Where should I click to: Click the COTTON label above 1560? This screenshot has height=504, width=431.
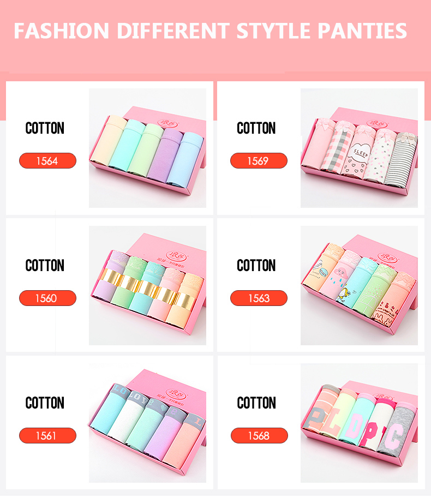45,265
